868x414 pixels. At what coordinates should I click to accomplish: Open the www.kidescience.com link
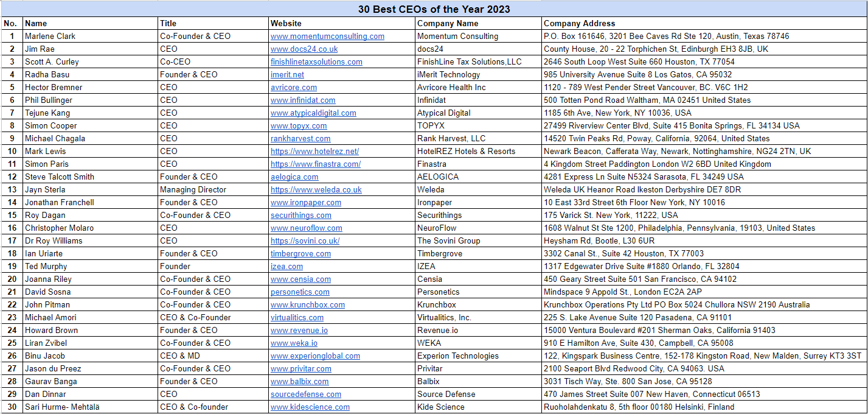click(310, 407)
